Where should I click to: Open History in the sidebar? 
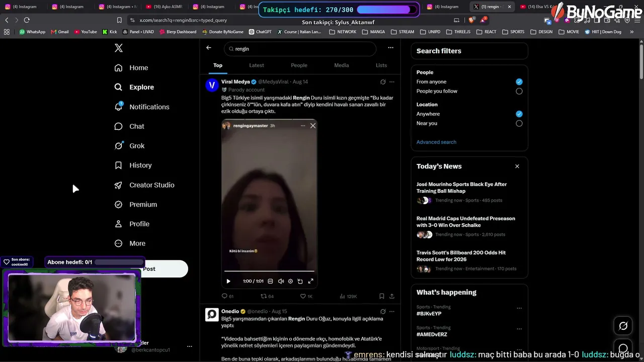tap(133, 165)
